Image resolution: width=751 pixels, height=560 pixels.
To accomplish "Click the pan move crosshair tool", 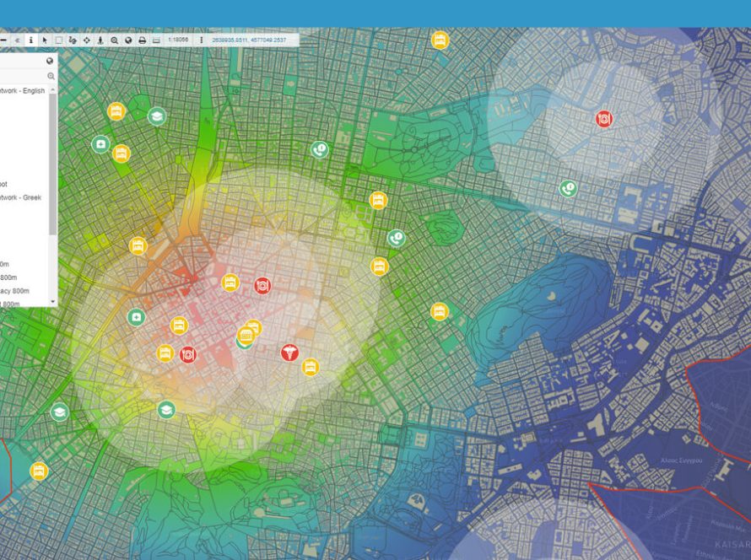I will click(87, 40).
